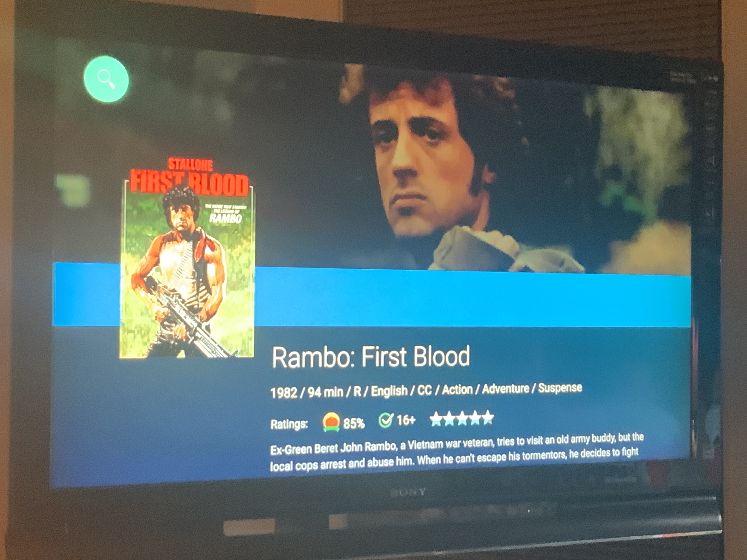Click the Rambo: First Blood title
Viewport: 747px width, 560px height.
[371, 356]
